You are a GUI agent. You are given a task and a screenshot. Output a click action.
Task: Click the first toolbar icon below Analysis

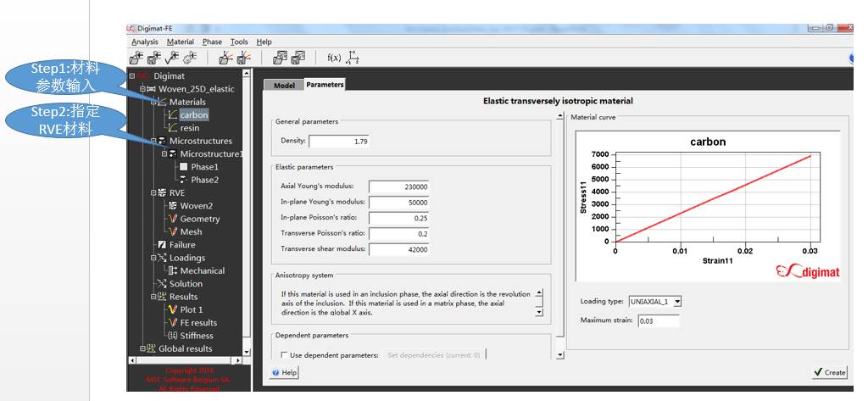[136, 58]
